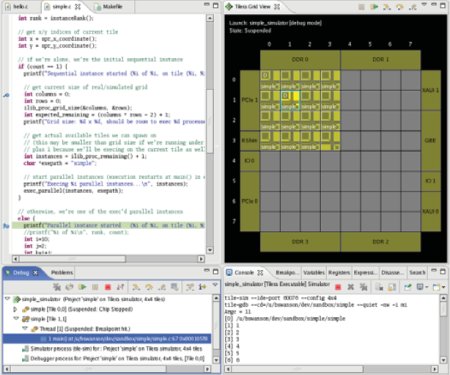This screenshot has width=450, height=375.
Task: Open the Problems tab
Action: [62, 272]
